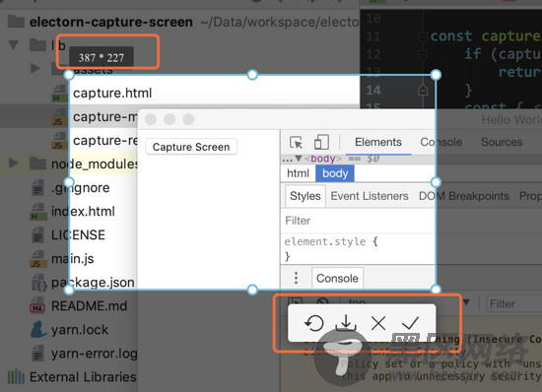Open capture.html in the project tree
Screen dimensions: 542x392
click(x=112, y=93)
